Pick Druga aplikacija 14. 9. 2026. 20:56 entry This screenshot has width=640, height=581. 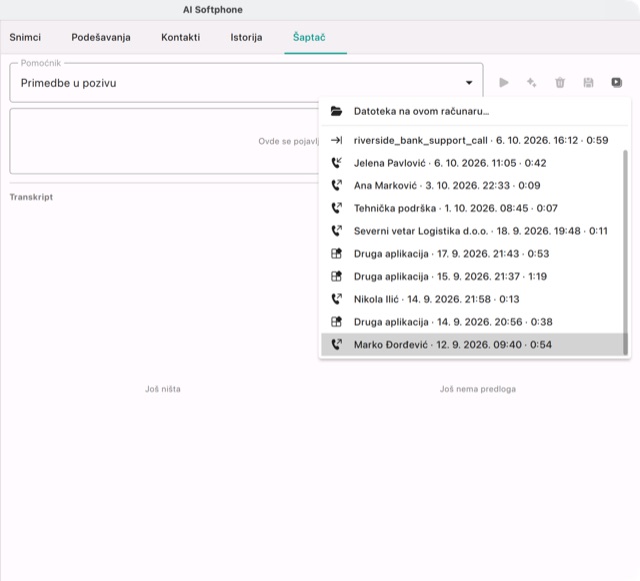coord(473,322)
